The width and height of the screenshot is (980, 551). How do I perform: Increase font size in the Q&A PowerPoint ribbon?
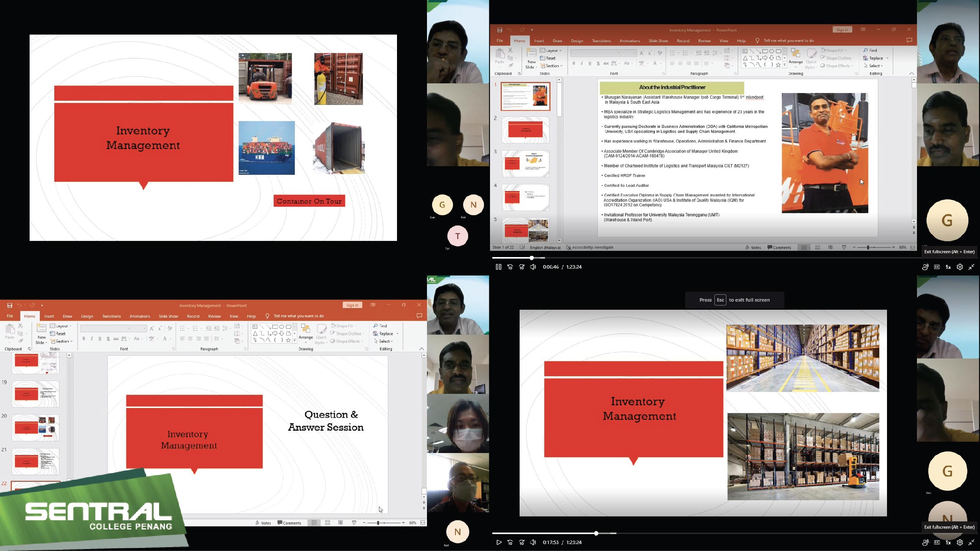151,329
